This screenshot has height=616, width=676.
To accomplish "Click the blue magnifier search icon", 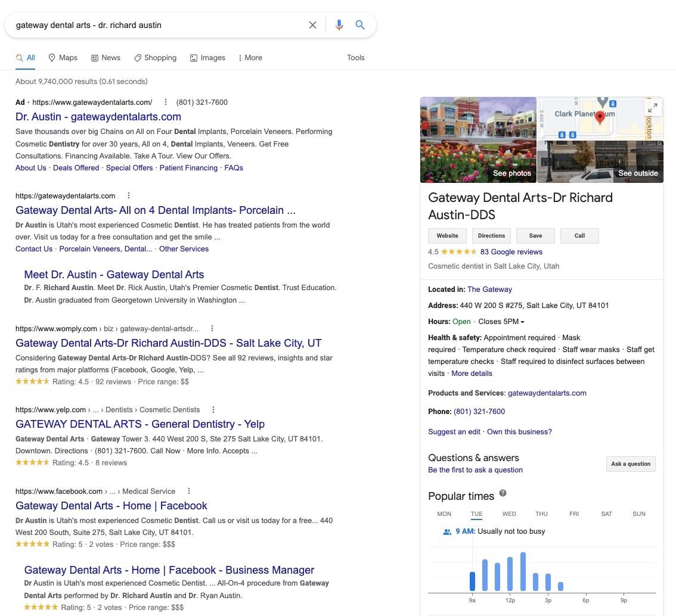I will coord(360,25).
